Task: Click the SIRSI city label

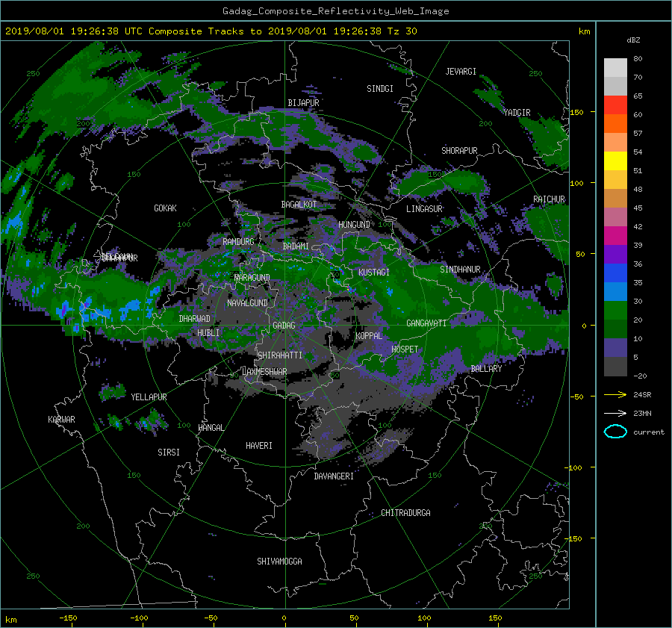Action: (169, 453)
